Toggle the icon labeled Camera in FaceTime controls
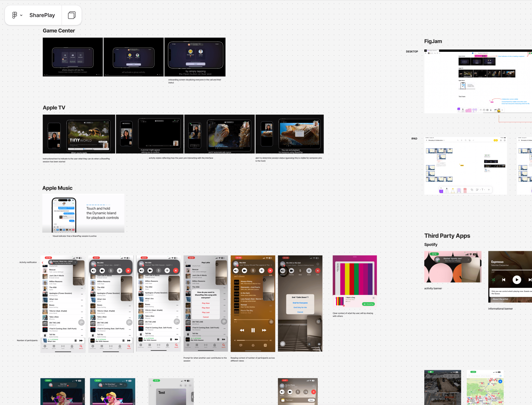The image size is (532, 405). [291, 271]
